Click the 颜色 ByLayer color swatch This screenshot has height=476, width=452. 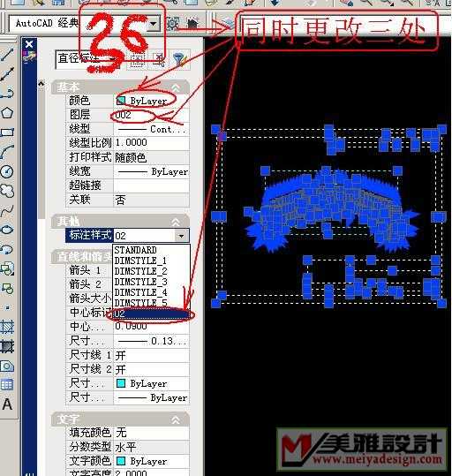point(121,101)
